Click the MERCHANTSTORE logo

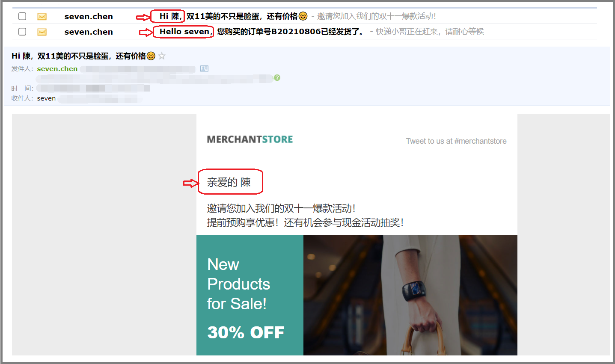(x=250, y=139)
